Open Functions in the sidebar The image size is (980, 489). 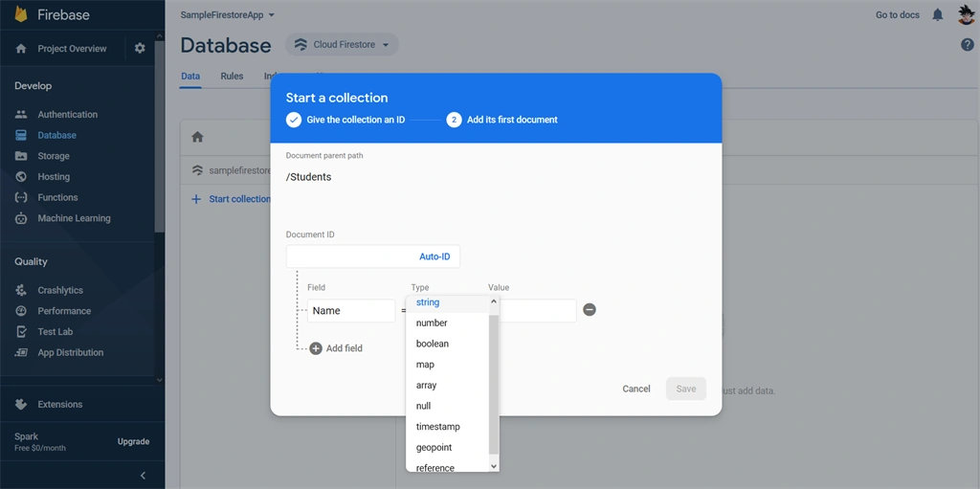(57, 197)
